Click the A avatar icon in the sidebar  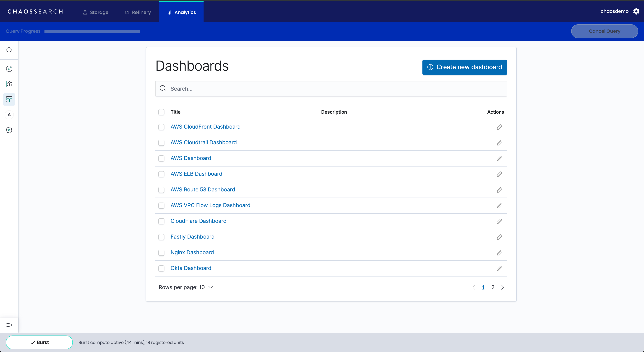[x=9, y=115]
